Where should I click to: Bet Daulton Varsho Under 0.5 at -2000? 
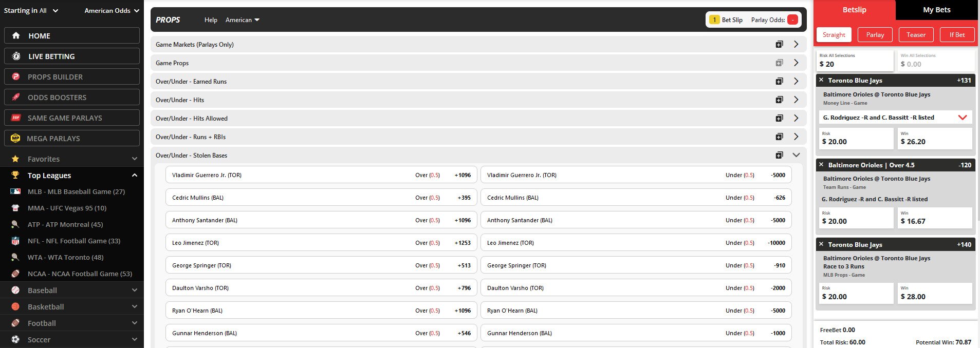(636, 288)
